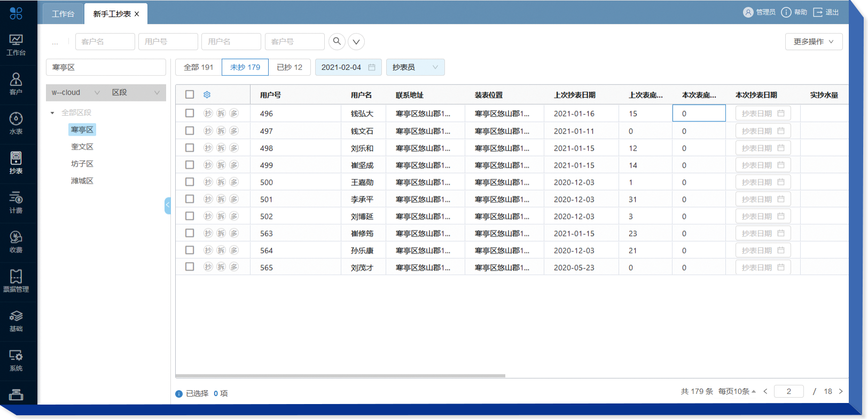Click the 退出 logout icon
The width and height of the screenshot is (868, 419).
coord(818,12)
